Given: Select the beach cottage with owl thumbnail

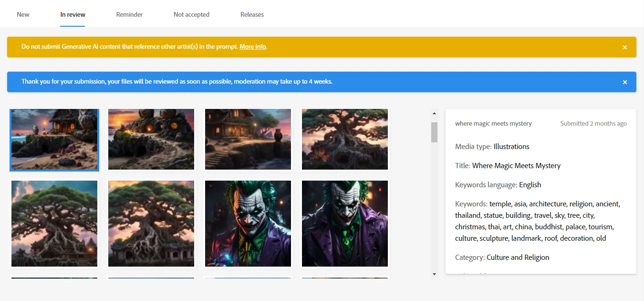Looking at the screenshot, I should [x=54, y=140].
